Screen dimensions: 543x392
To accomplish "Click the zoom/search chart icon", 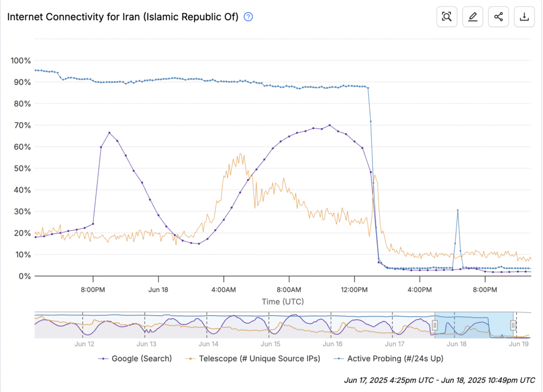I will click(446, 17).
